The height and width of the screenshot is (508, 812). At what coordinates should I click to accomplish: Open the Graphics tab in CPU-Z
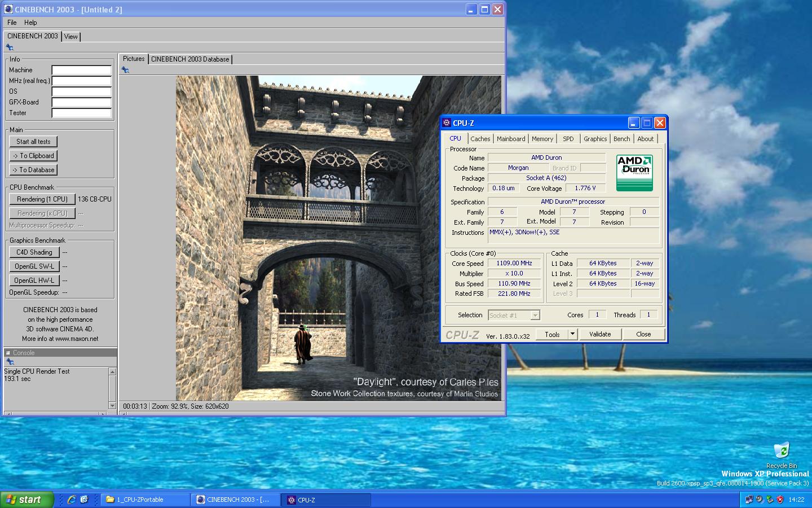click(x=595, y=139)
